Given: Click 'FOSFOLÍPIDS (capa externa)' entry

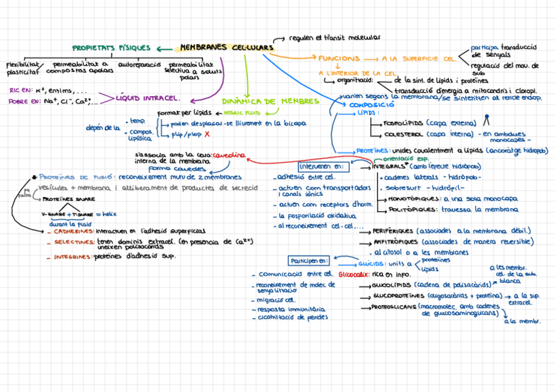Looking at the screenshot, I should click(430, 123).
